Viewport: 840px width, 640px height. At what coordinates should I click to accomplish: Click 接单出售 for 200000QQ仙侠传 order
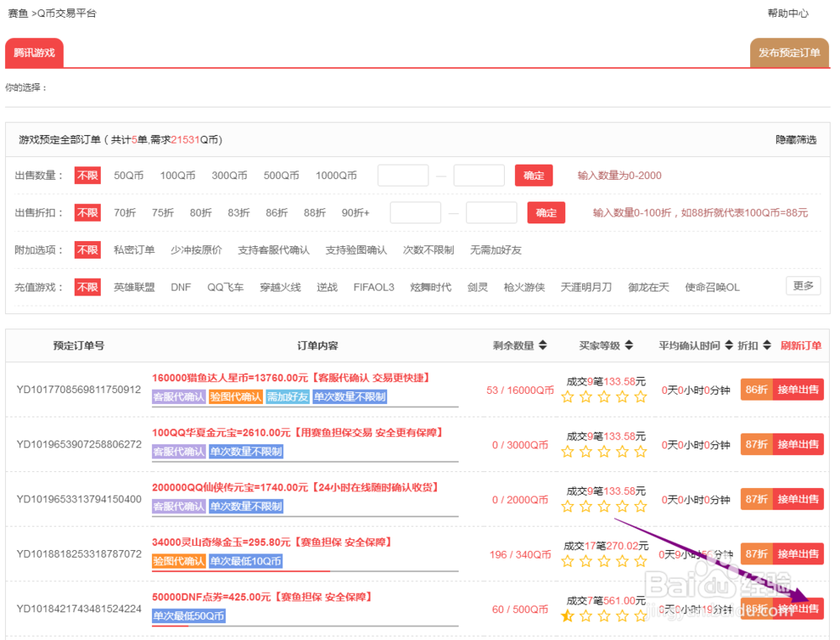click(798, 499)
